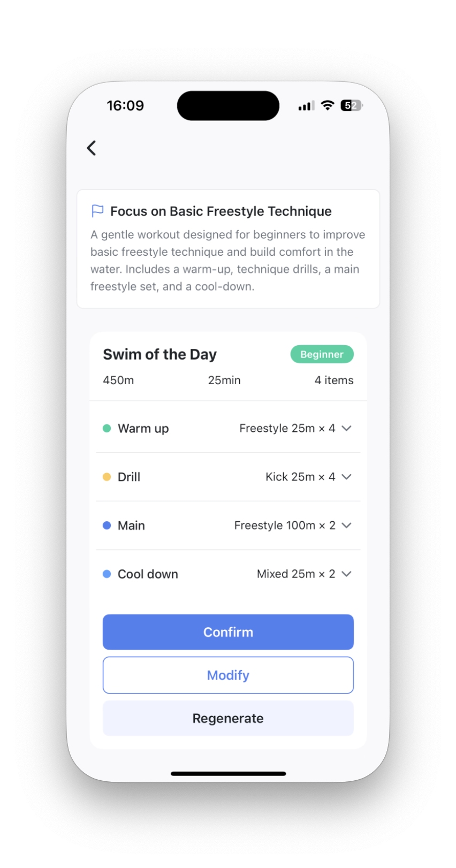Click the light blue Cool down dot
The width and height of the screenshot is (456, 868).
tap(107, 574)
